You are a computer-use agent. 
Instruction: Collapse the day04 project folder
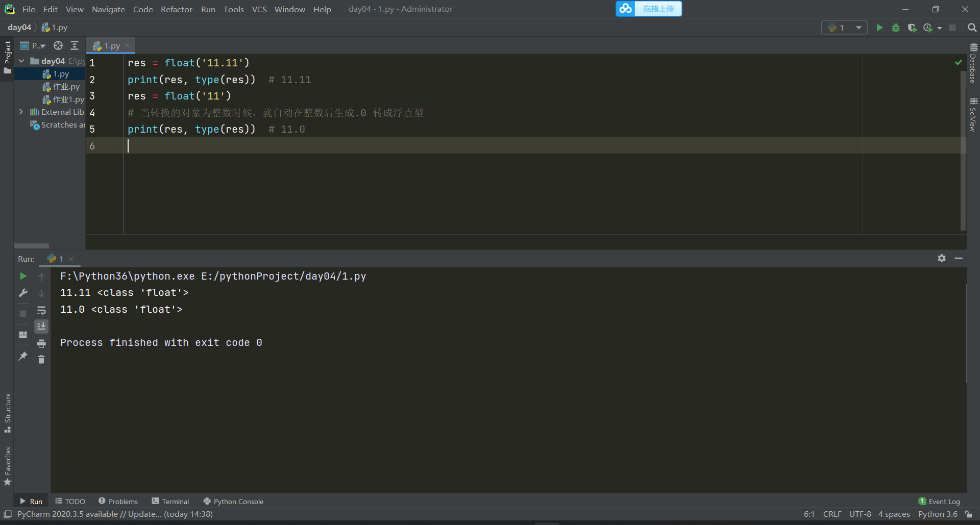(x=21, y=61)
